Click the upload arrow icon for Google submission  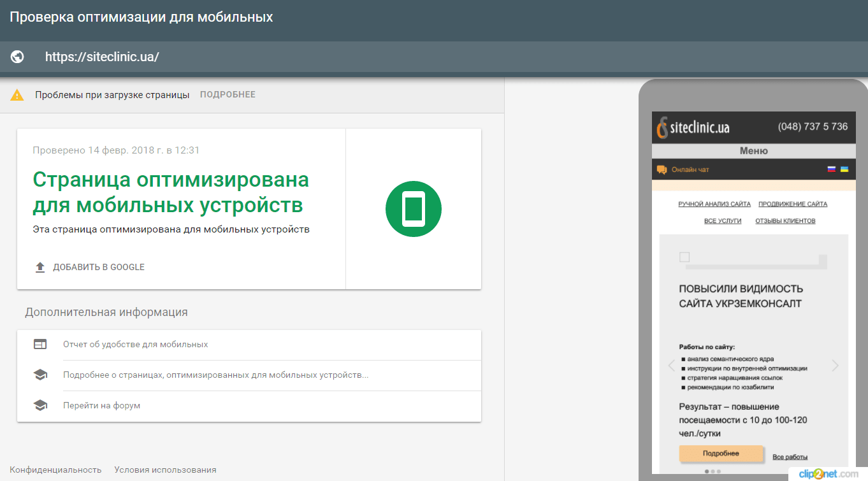point(40,267)
